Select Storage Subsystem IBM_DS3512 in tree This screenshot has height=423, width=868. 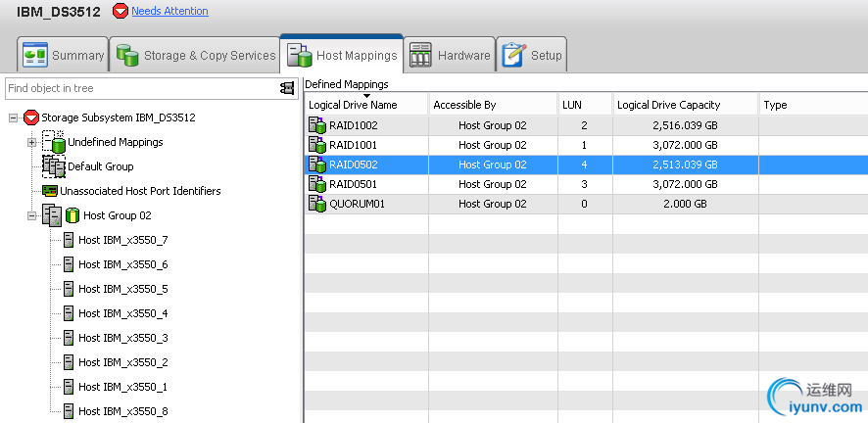118,117
